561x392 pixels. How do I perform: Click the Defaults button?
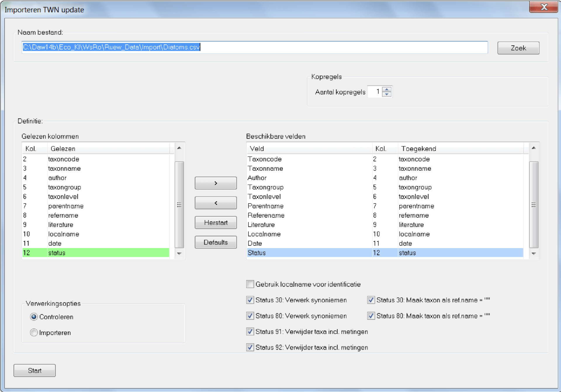(216, 242)
